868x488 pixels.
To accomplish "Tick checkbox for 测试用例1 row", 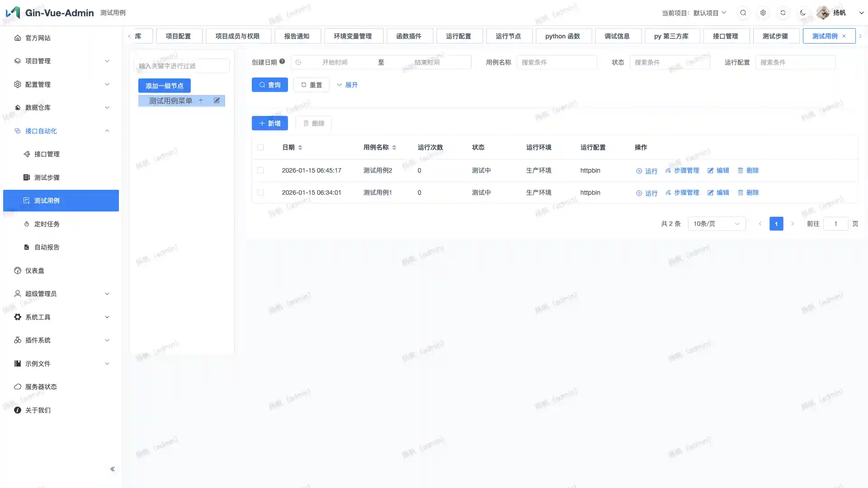I will pyautogui.click(x=260, y=192).
